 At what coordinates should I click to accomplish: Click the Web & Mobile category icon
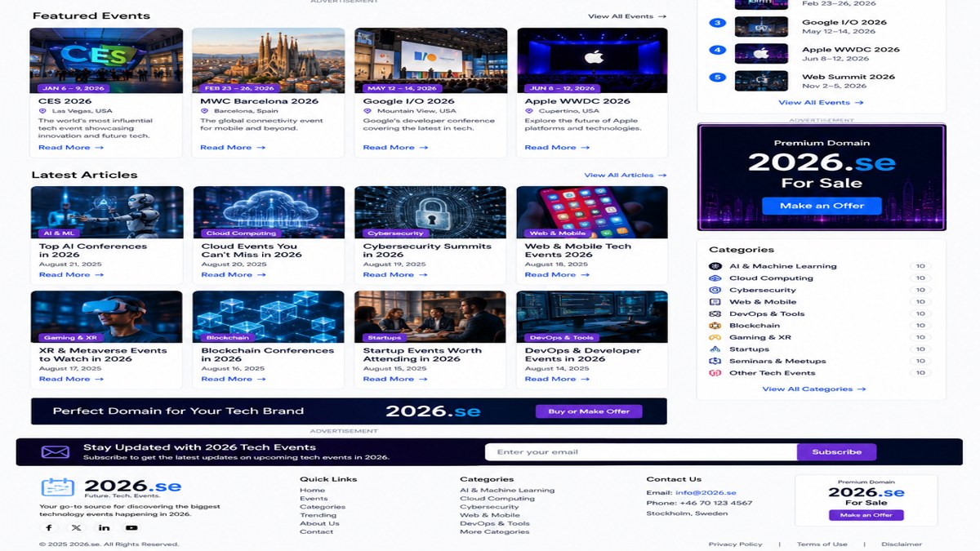[x=715, y=302]
